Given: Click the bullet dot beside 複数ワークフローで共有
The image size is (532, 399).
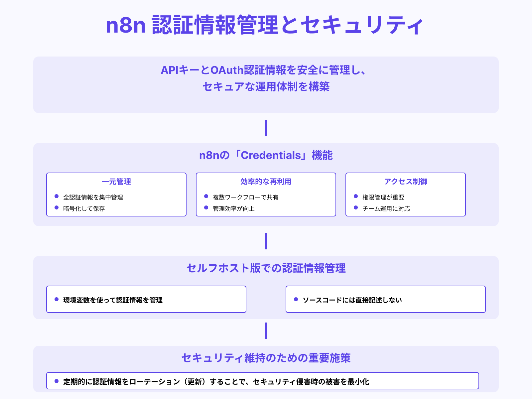Looking at the screenshot, I should (x=206, y=197).
